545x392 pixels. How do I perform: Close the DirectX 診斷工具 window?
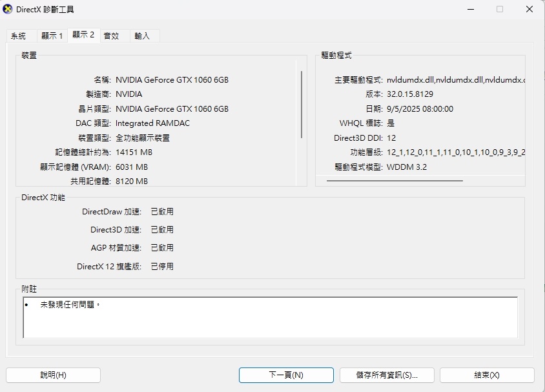(x=530, y=10)
